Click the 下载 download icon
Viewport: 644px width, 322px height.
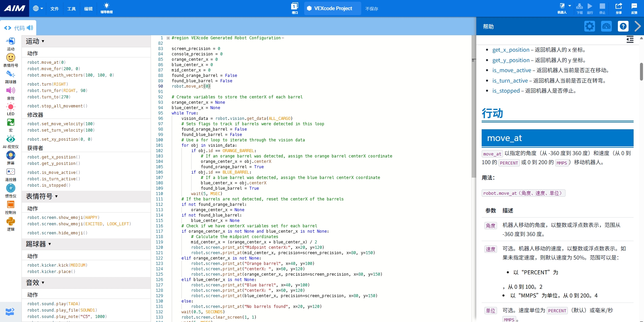[580, 8]
